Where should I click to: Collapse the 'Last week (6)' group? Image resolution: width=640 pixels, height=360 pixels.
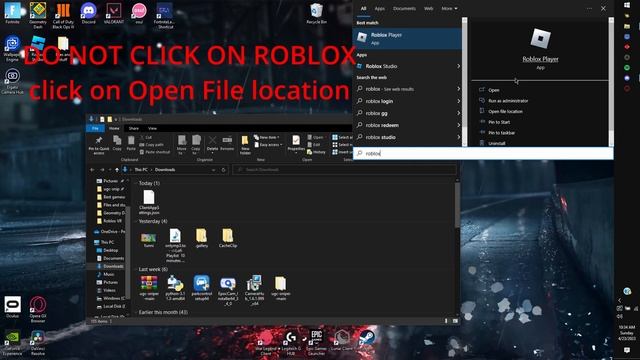136,269
